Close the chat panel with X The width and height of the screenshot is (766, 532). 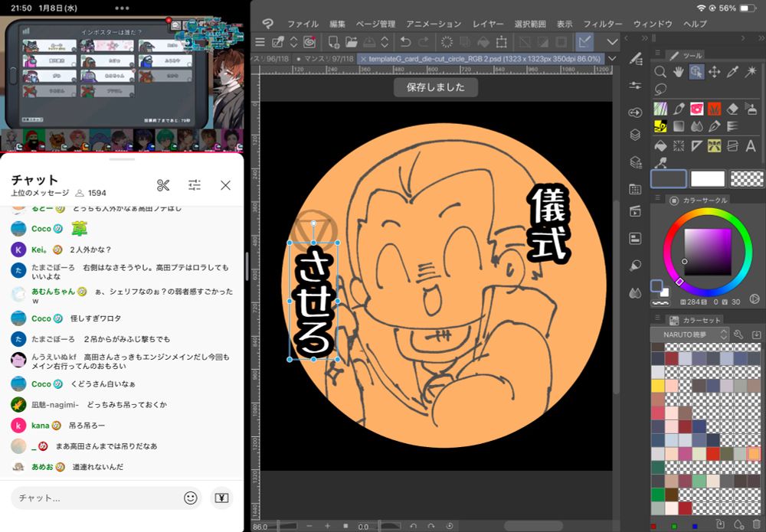(225, 185)
